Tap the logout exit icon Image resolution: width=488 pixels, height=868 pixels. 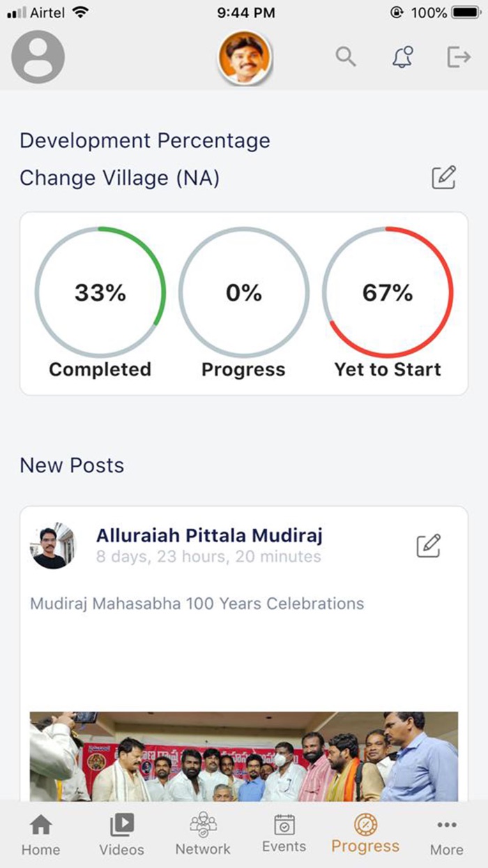458,57
